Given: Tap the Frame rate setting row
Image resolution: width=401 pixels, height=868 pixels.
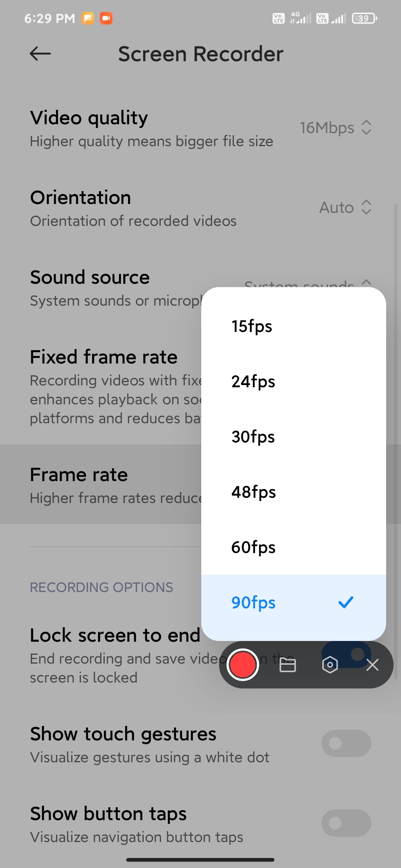Looking at the screenshot, I should point(100,484).
